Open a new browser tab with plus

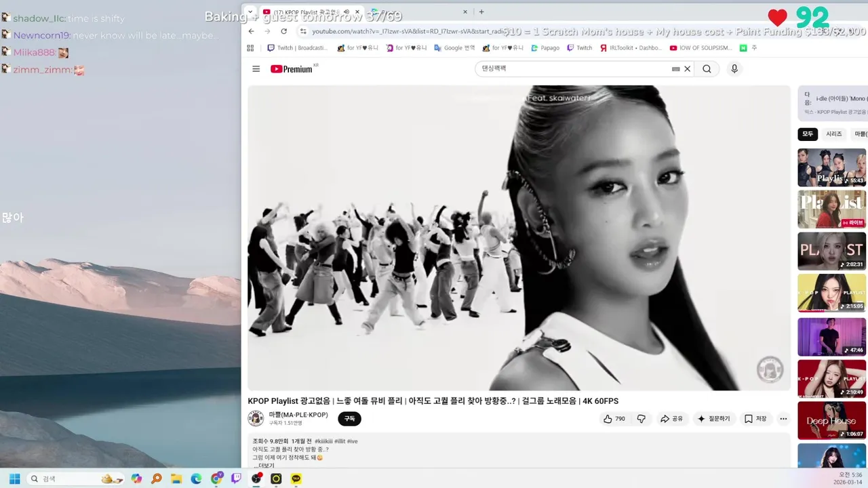click(x=481, y=12)
